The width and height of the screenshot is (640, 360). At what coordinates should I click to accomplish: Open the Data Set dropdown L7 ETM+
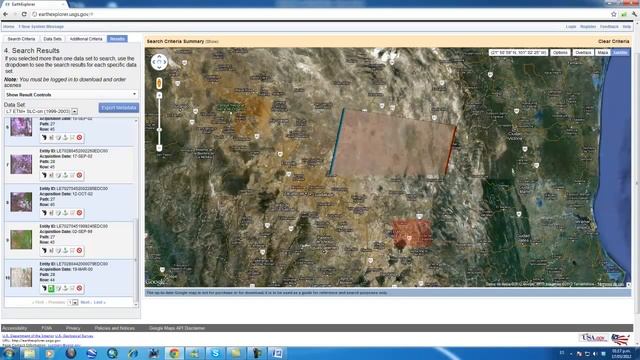point(41,111)
